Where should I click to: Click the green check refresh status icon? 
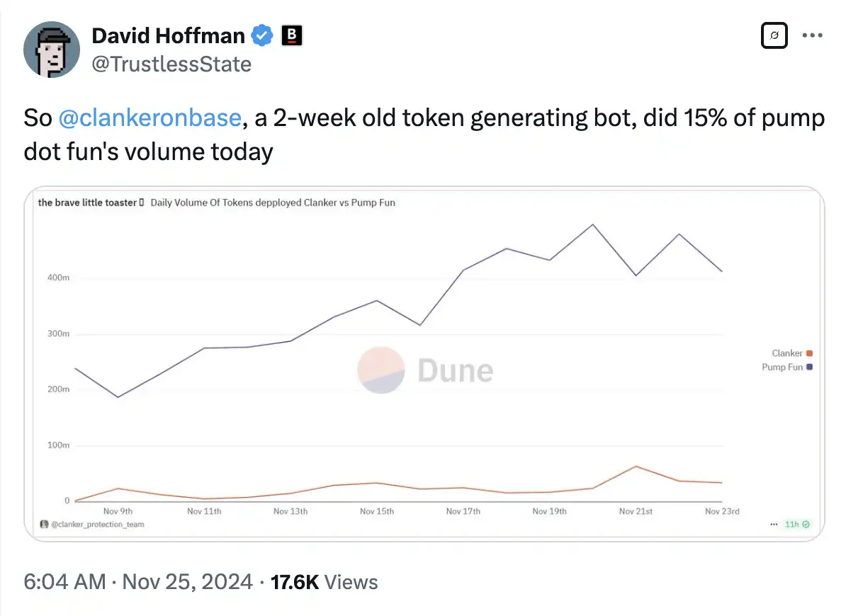[806, 525]
